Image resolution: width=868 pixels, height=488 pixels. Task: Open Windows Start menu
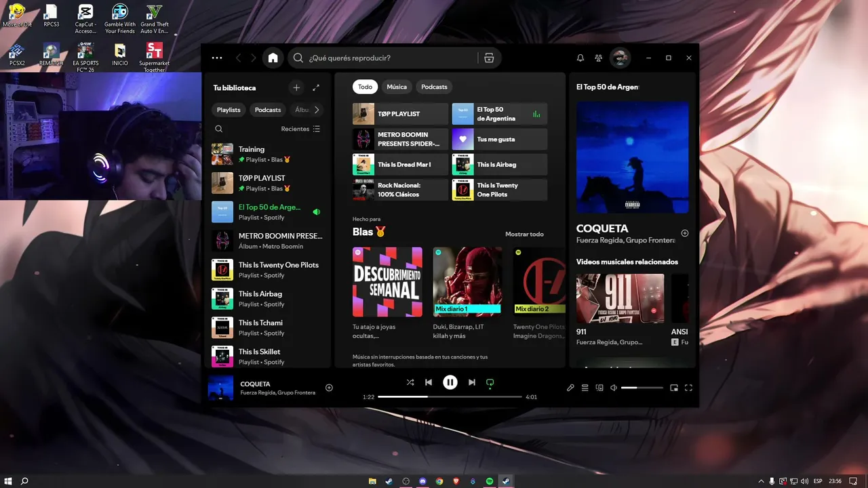click(x=7, y=481)
